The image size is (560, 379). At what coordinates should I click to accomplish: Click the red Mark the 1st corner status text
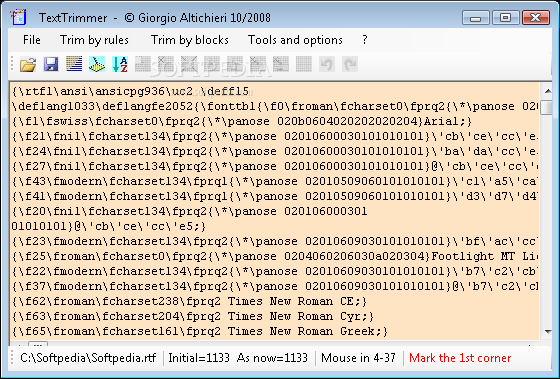click(x=460, y=358)
